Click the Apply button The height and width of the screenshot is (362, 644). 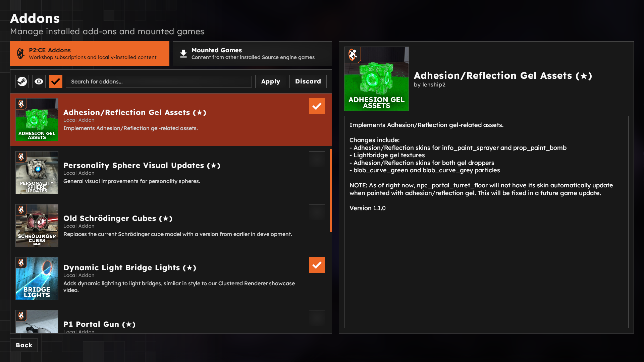[270, 81]
